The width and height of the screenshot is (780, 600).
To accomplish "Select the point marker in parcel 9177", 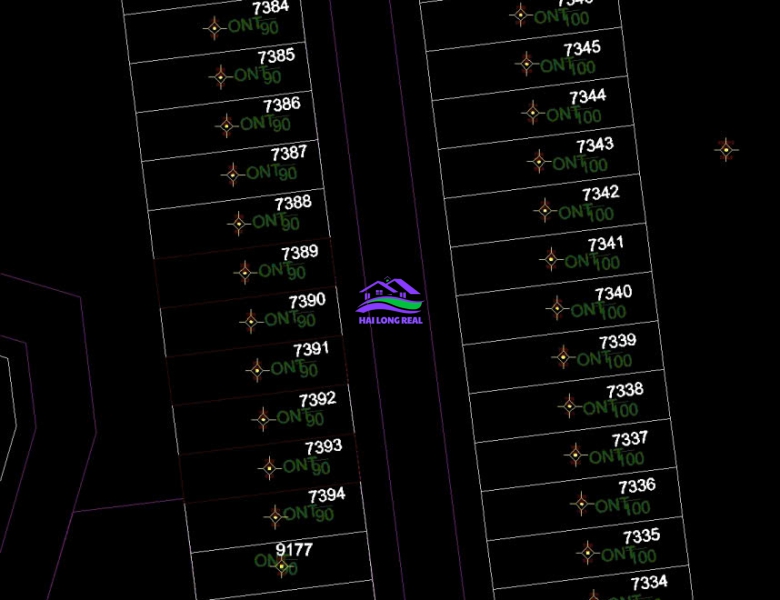I will click(282, 566).
